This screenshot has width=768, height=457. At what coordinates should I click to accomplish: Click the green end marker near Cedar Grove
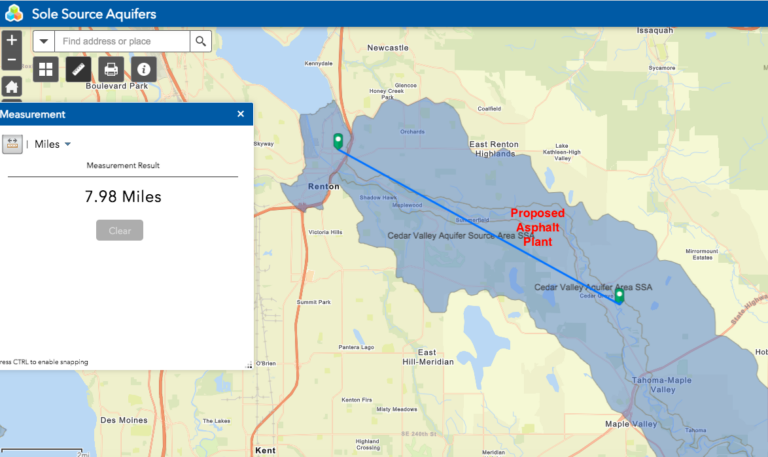coord(619,294)
